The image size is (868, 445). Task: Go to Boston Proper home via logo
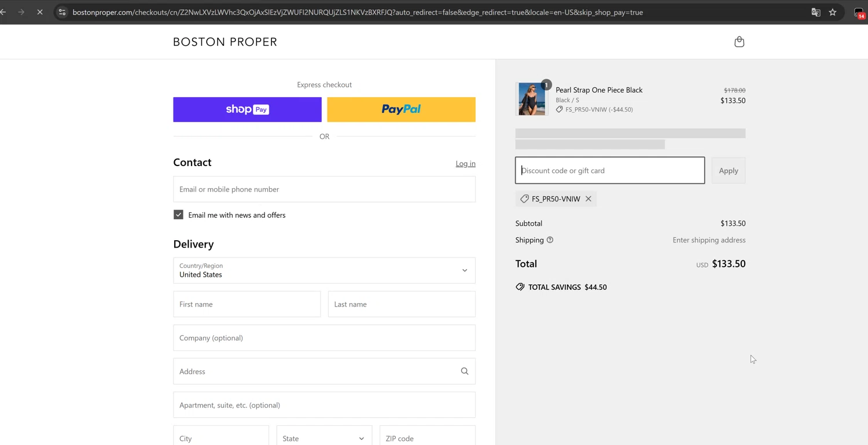point(225,42)
